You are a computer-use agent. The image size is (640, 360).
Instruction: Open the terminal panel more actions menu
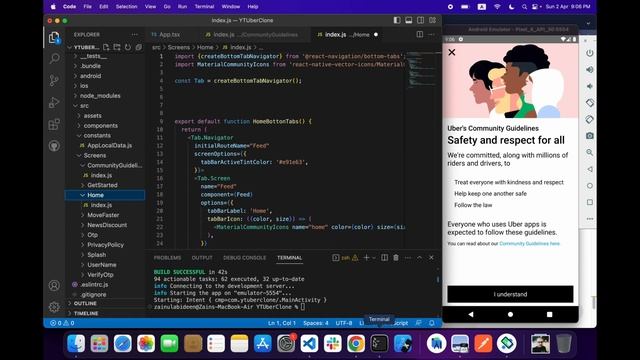pyautogui.click(x=408, y=258)
